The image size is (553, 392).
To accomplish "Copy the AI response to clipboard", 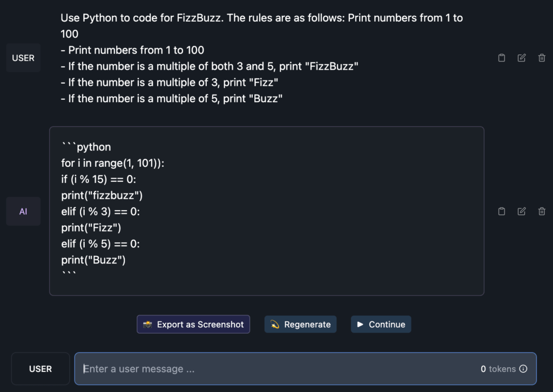I will tap(501, 212).
